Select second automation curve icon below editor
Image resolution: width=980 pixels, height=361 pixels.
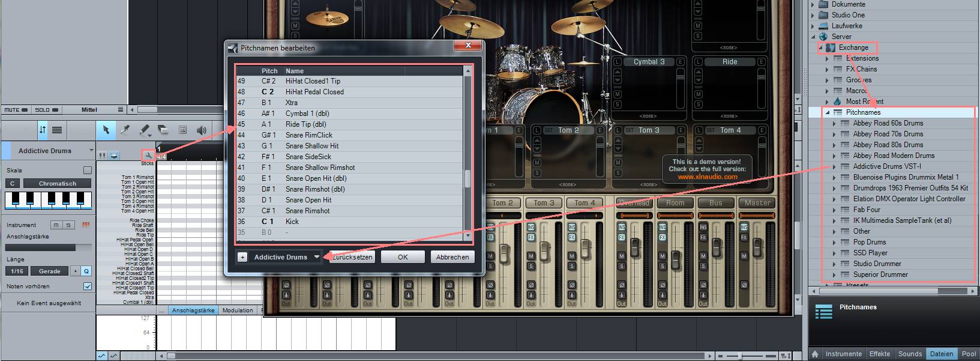(x=114, y=356)
